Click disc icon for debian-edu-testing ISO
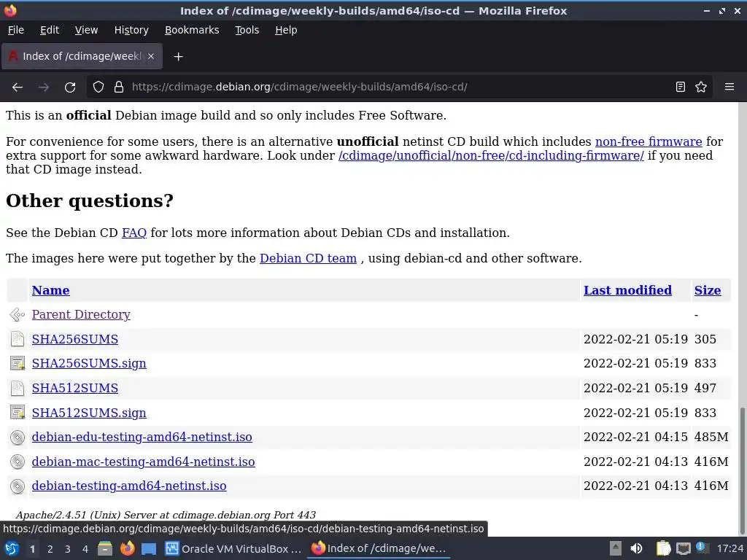 [x=18, y=437]
